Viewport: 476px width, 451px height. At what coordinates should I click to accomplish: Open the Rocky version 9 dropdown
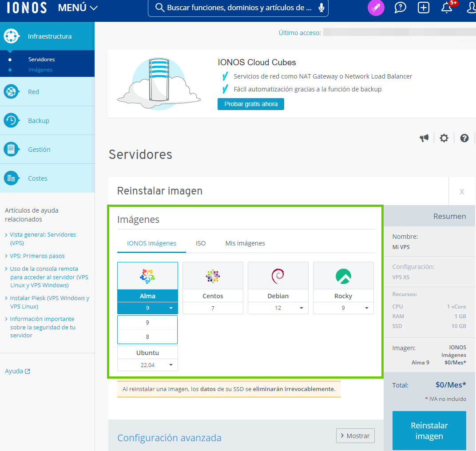(343, 308)
